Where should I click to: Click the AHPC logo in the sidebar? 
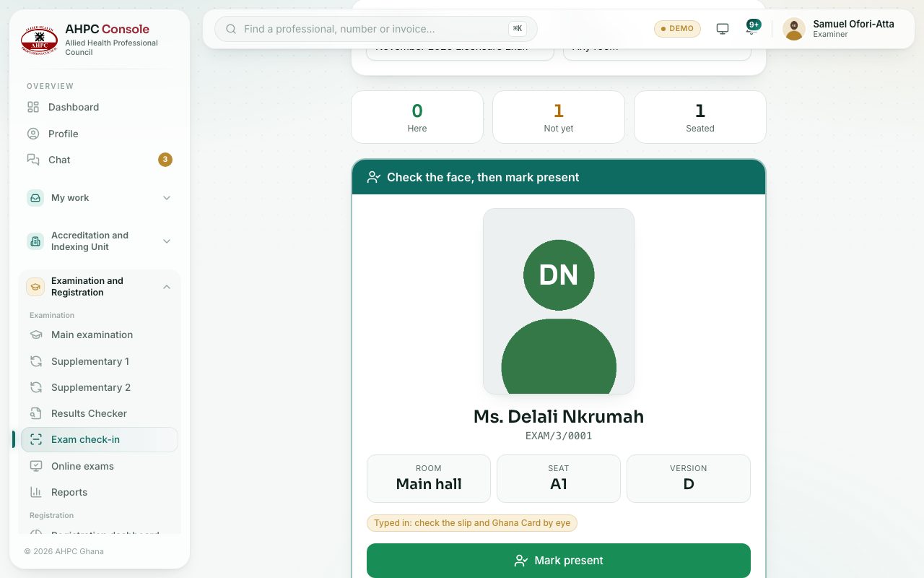coord(39,40)
